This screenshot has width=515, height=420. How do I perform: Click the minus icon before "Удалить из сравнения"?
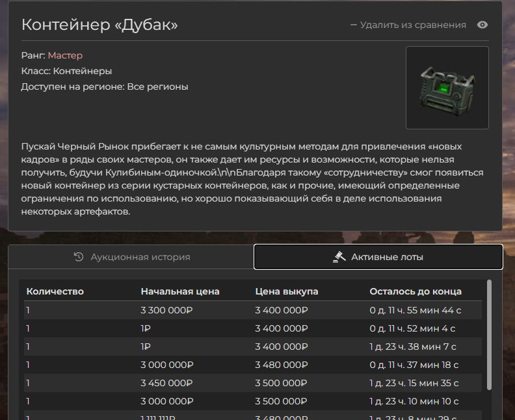pos(354,25)
